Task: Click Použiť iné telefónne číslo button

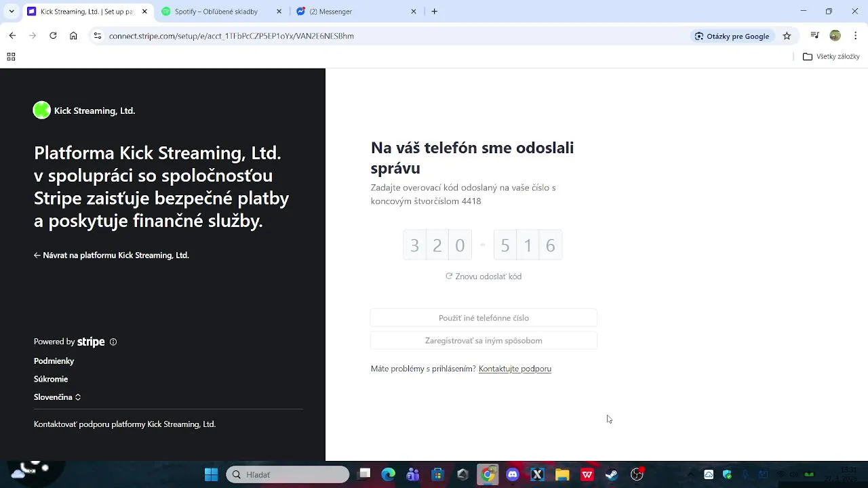Action: coord(484,318)
